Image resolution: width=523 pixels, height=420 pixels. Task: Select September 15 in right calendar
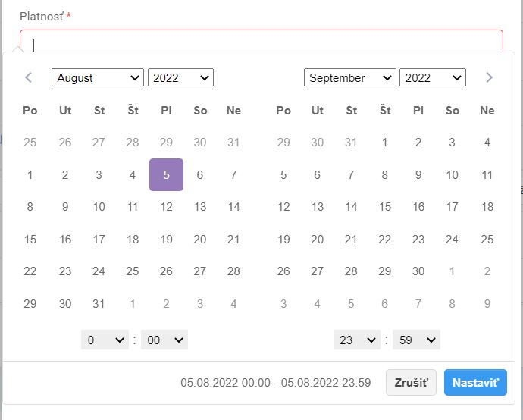(385, 207)
